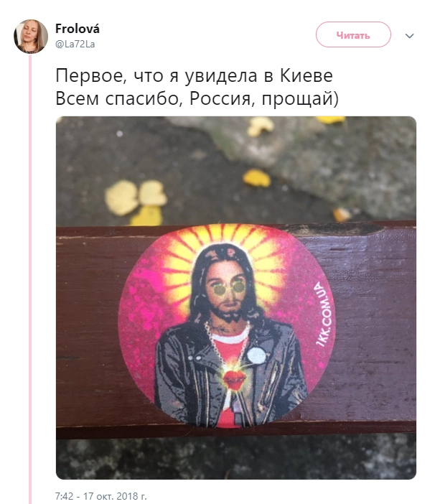Click the white badge on the leather jacket

coord(256,355)
